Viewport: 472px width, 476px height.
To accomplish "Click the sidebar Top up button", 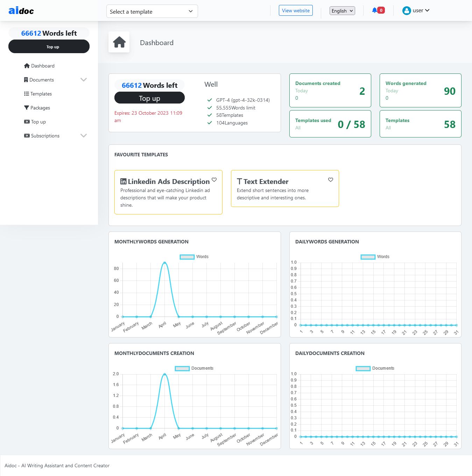I will pos(49,47).
